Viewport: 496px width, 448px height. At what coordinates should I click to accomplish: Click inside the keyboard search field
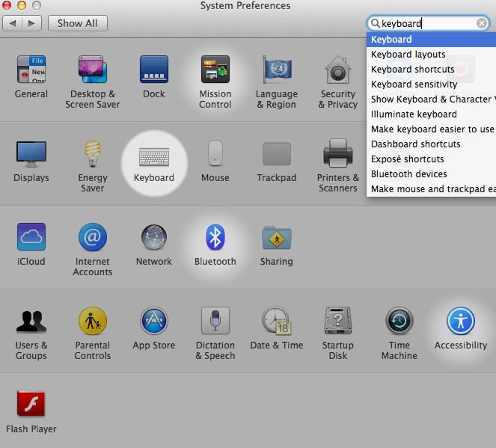point(429,23)
